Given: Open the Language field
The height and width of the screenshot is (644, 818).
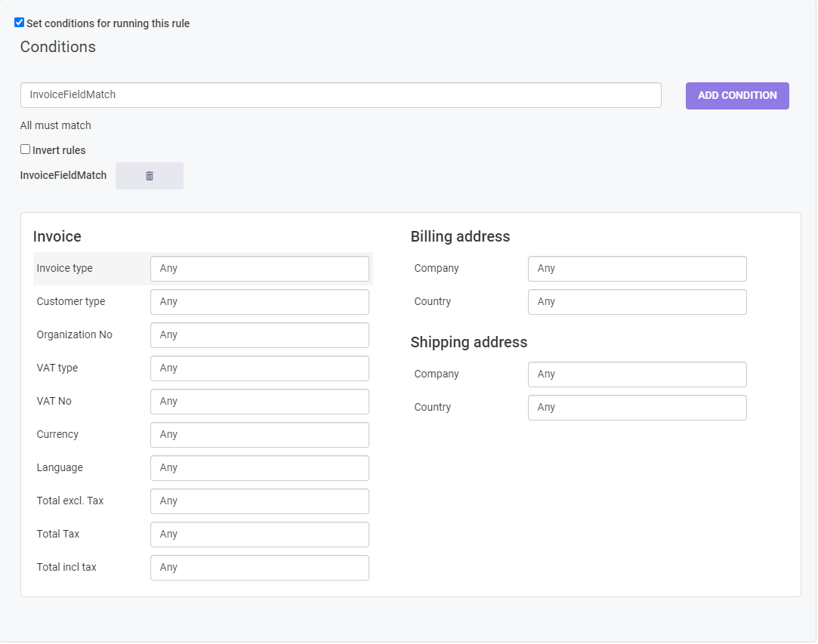Looking at the screenshot, I should (x=259, y=468).
